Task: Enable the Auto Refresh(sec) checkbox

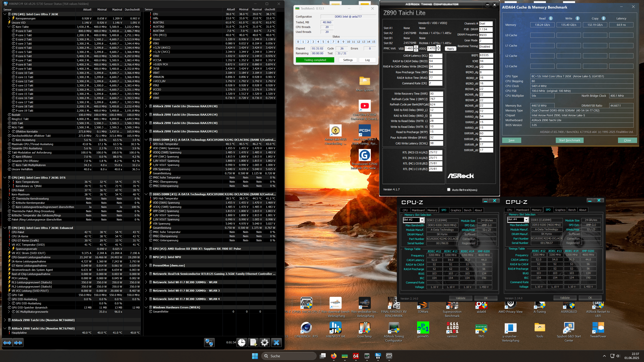Action: pos(449,190)
